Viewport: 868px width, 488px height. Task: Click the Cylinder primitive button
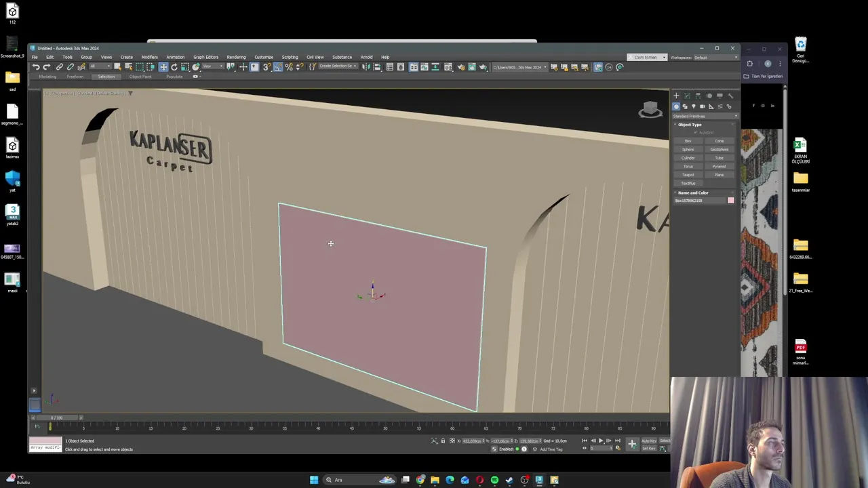coord(688,158)
